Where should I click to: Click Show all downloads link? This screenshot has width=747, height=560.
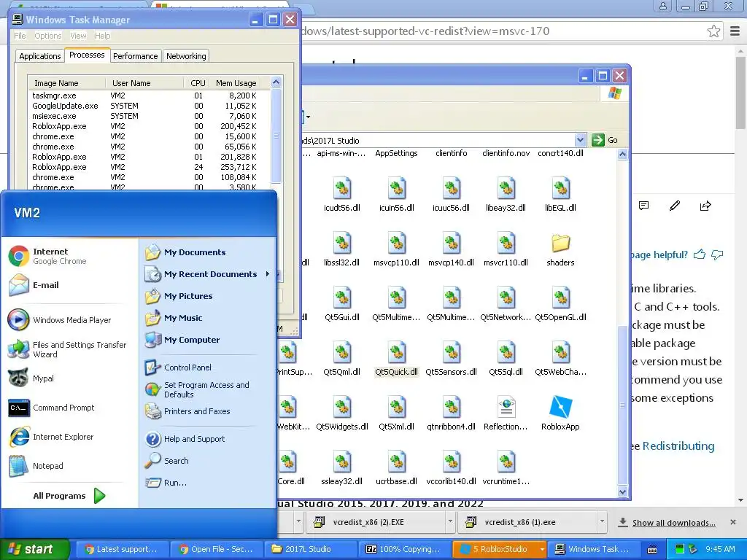pos(673,523)
